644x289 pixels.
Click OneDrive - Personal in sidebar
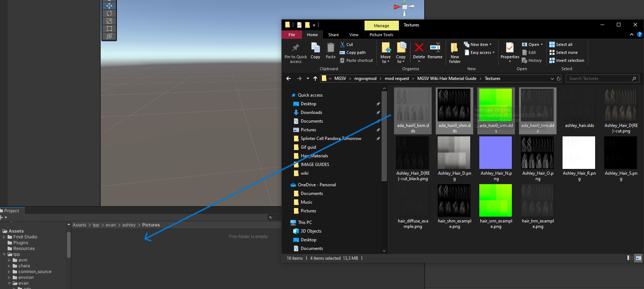[317, 185]
